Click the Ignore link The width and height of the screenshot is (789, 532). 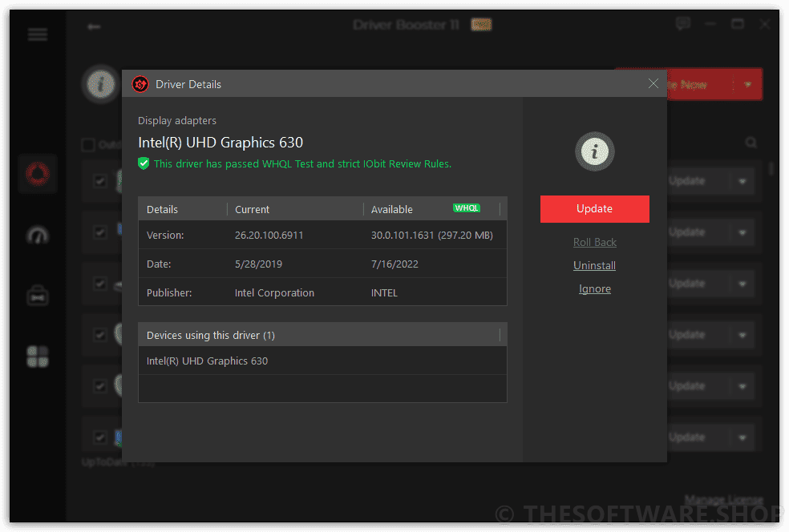pyautogui.click(x=595, y=288)
